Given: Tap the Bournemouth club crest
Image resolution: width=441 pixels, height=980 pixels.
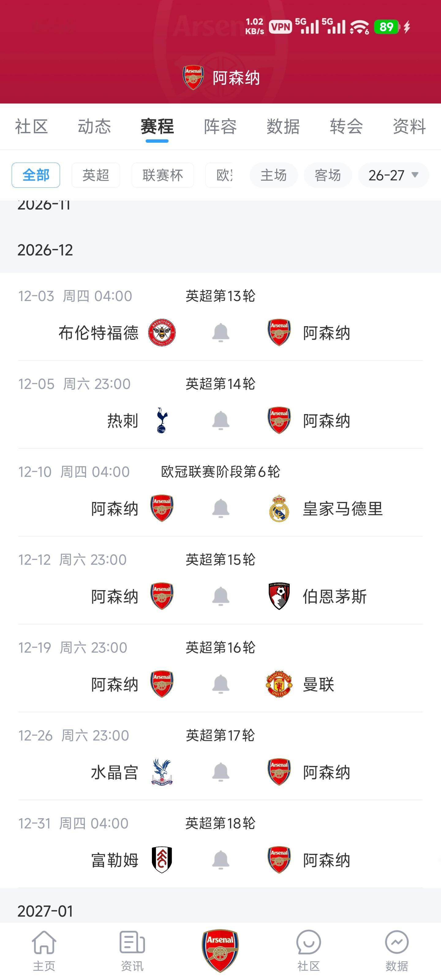Looking at the screenshot, I should tap(279, 596).
